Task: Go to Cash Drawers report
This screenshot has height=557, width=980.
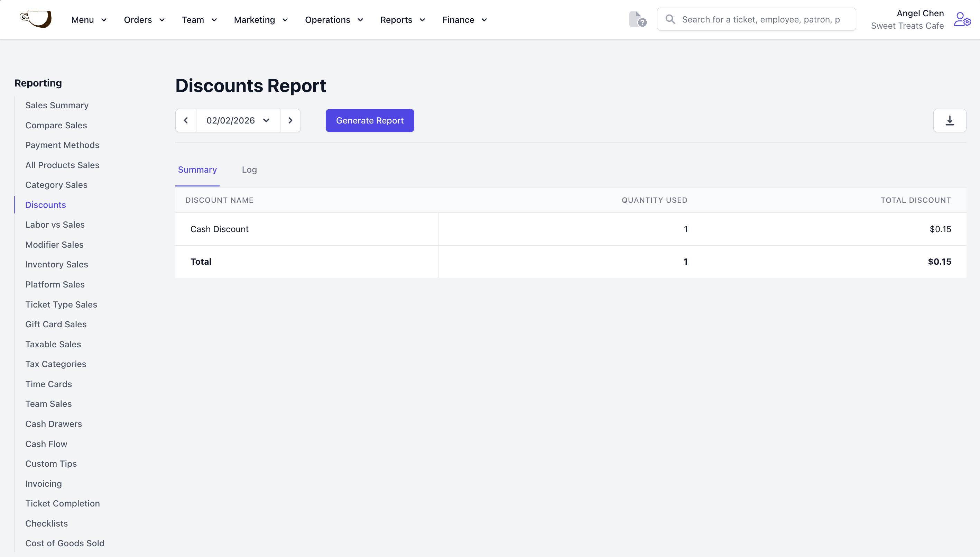Action: (54, 424)
